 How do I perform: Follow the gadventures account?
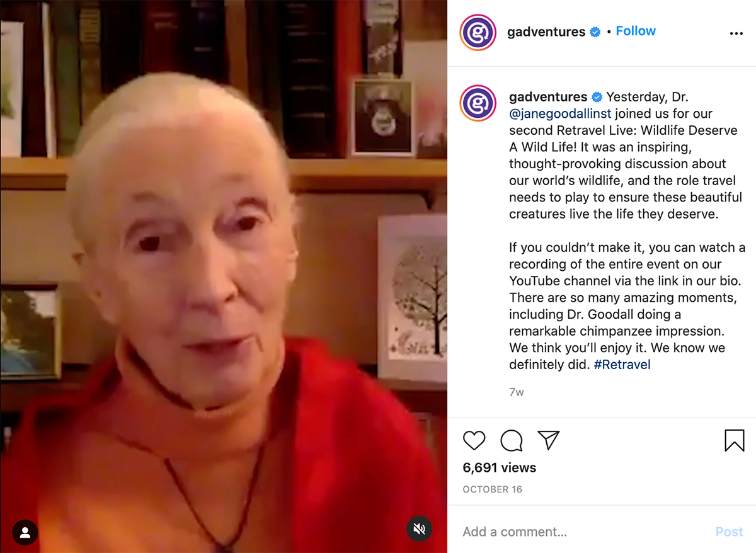tap(636, 31)
